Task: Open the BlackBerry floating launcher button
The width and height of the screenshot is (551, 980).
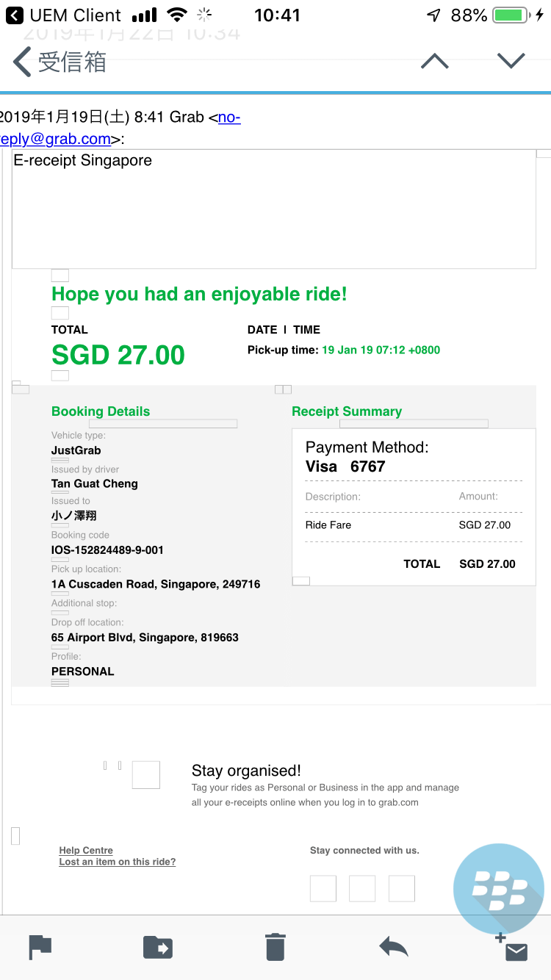Action: pyautogui.click(x=499, y=888)
